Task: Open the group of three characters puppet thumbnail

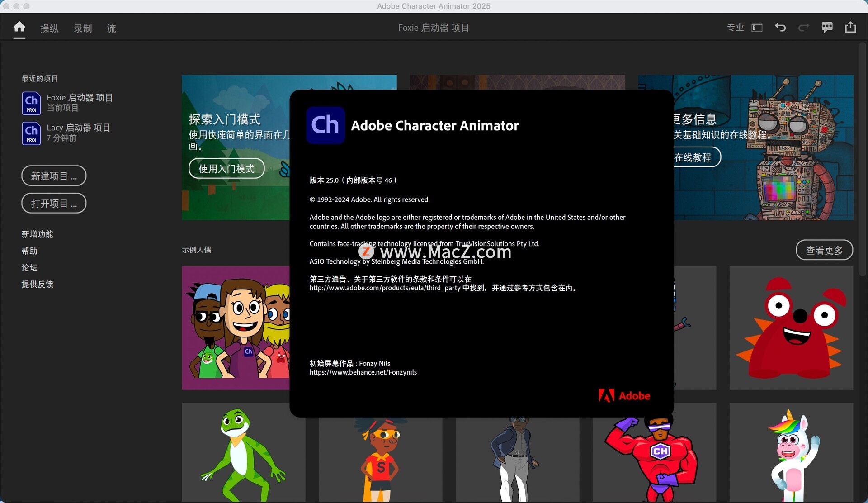Action: [236, 328]
